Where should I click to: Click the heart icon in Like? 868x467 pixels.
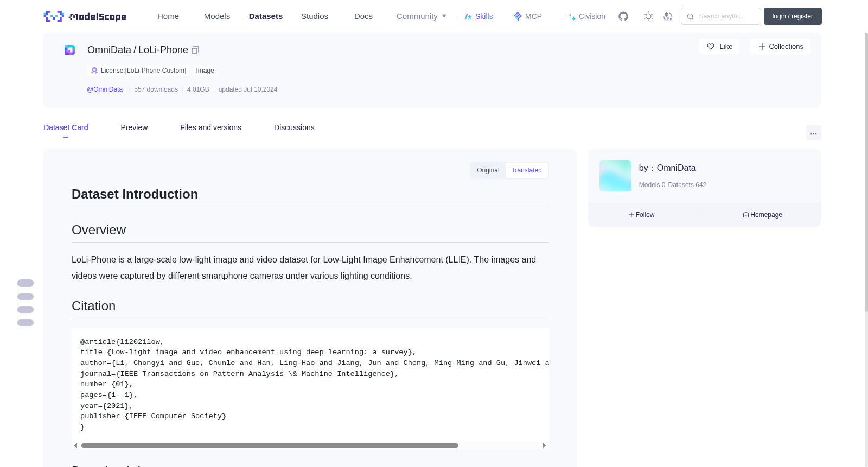[x=711, y=47]
